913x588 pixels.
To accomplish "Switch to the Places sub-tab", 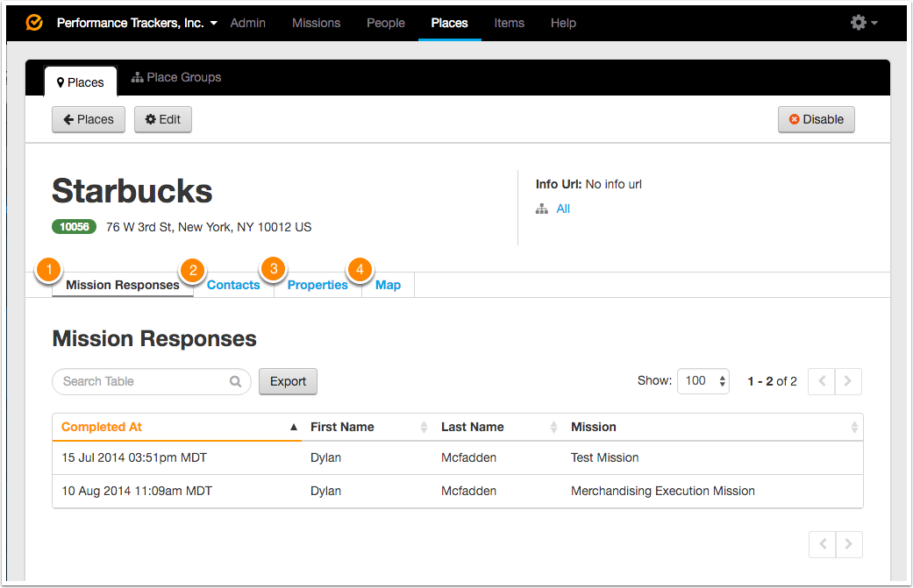I will pos(81,82).
